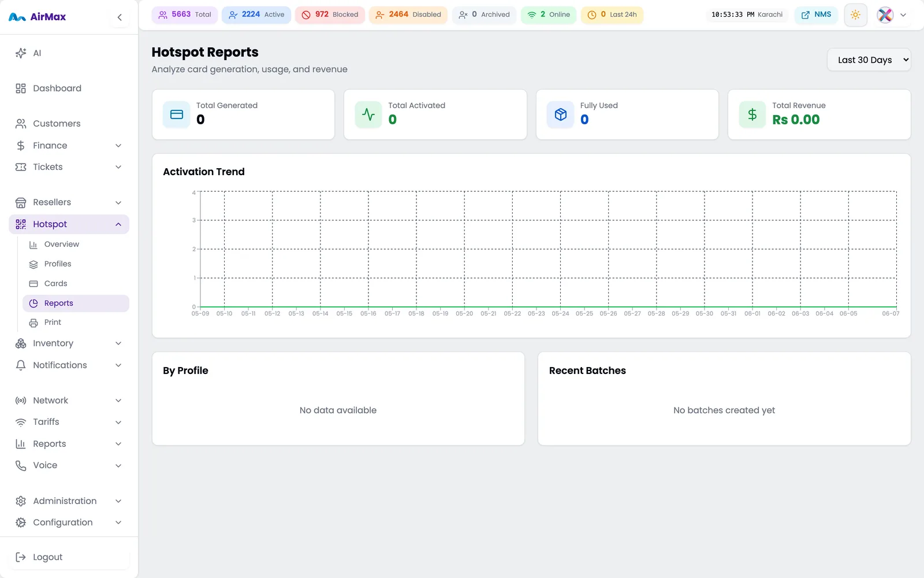
Task: Click the 2464 Disabled badge
Action: point(408,14)
